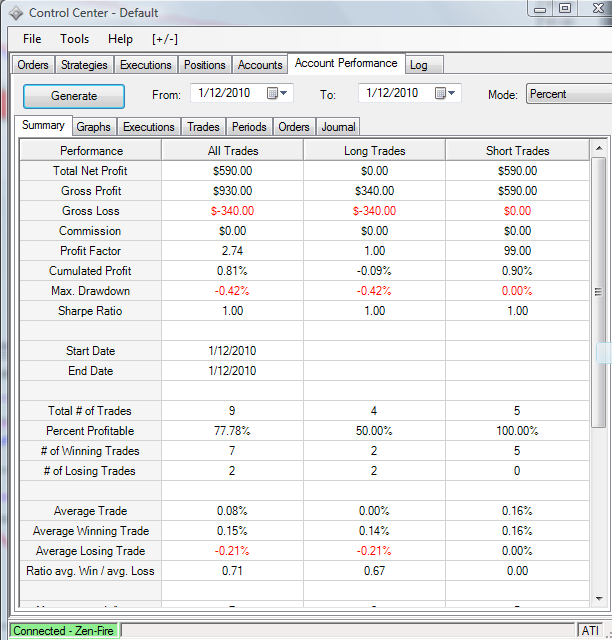This screenshot has width=612, height=640.
Task: Click the $930.00 Gross Profit All Trades cell
Action: tap(232, 191)
